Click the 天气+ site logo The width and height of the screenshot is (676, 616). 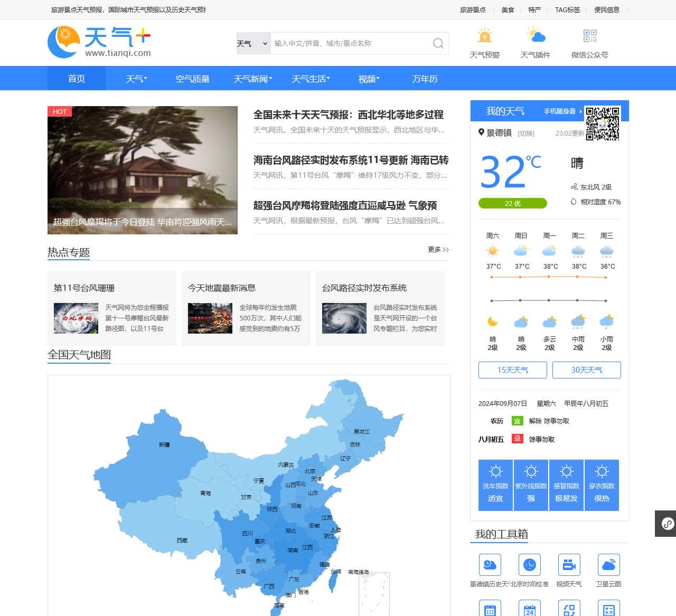pyautogui.click(x=99, y=42)
